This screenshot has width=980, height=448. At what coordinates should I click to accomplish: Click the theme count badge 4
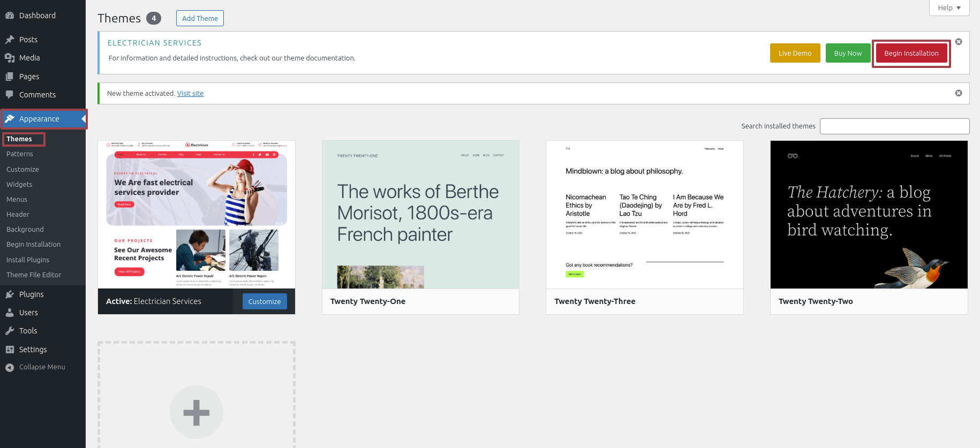(154, 18)
